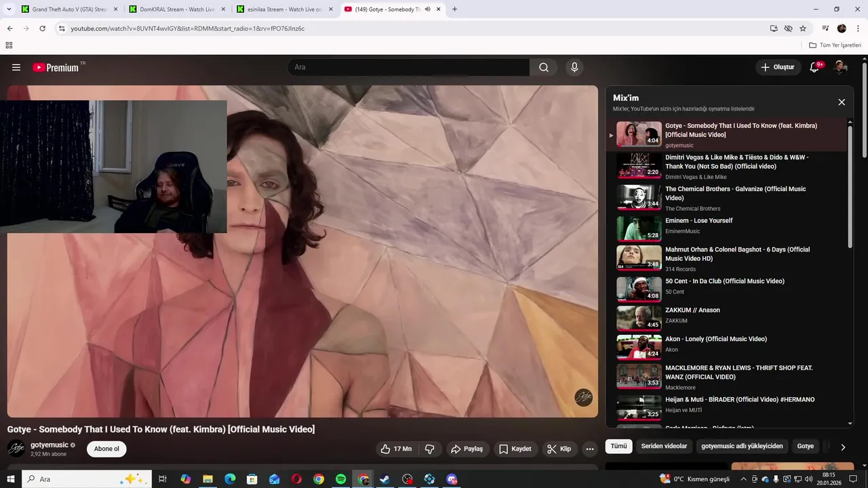Open the Chrome three-dot menu

tap(857, 28)
